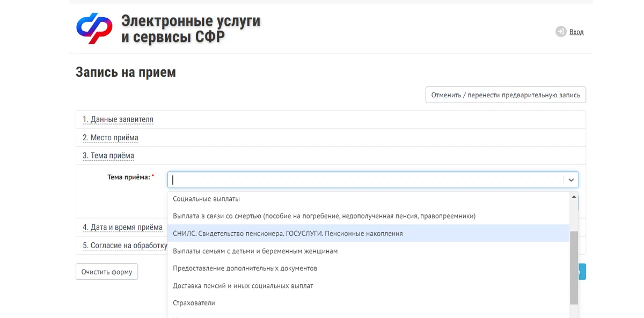Screen dimensions: 644x318
Task: Click the dropdown chevron of Тема приёма
Action: coord(570,179)
